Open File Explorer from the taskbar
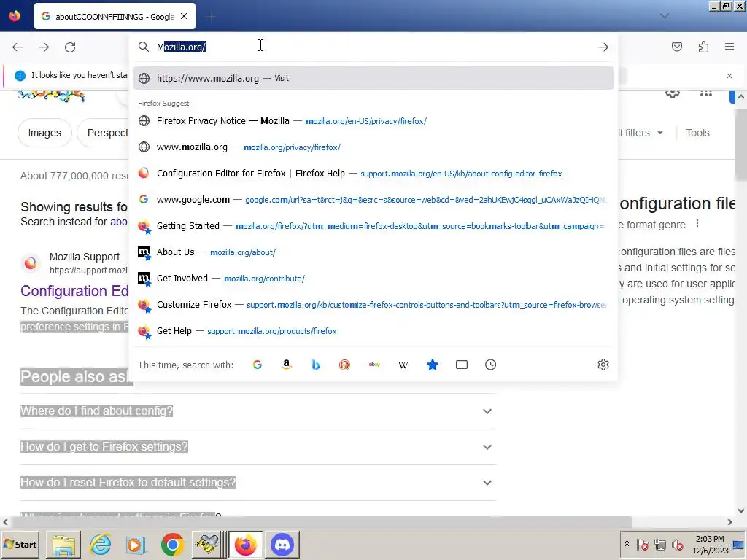Screen dimensions: 747x560 coord(63,544)
